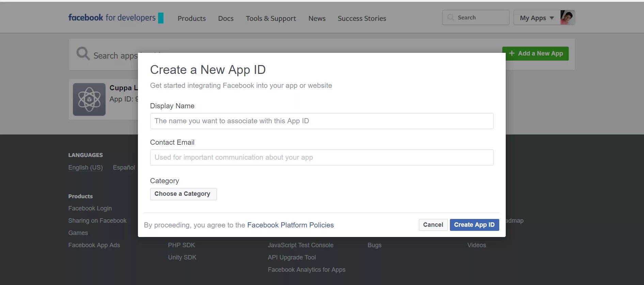The width and height of the screenshot is (644, 285).
Task: Open the Facebook Login footer link
Action: tap(90, 208)
